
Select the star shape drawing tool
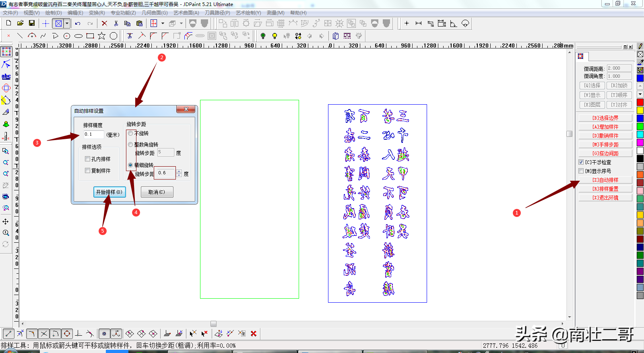pos(102,36)
